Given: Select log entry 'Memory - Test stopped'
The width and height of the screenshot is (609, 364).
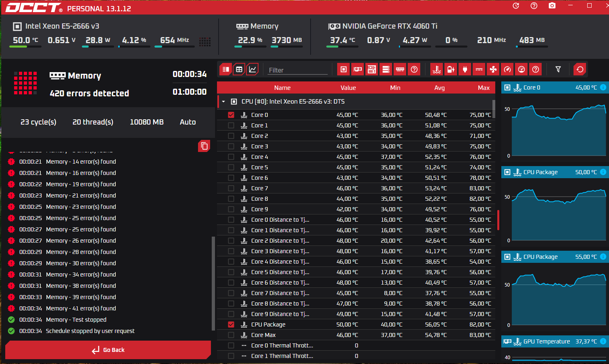Looking at the screenshot, I should tap(76, 320).
